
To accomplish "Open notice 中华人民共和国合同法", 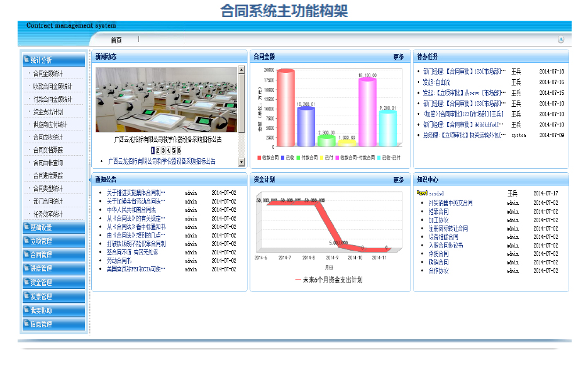I will pyautogui.click(x=131, y=209).
